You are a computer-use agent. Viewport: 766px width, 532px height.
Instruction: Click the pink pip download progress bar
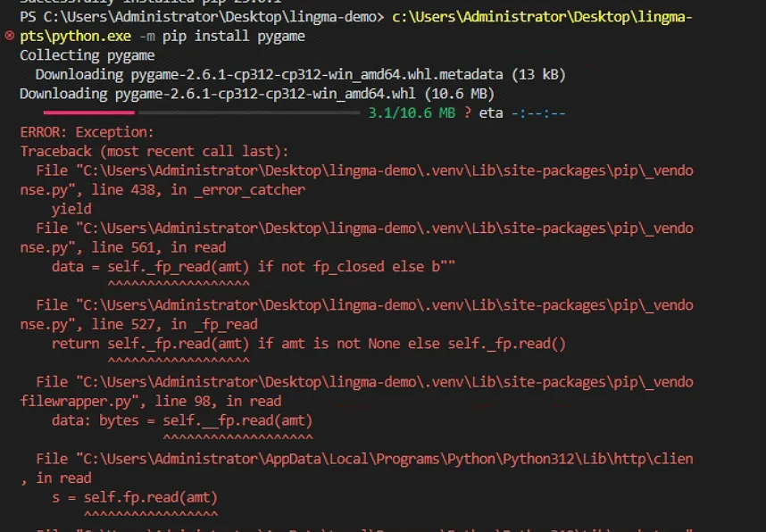(x=89, y=112)
